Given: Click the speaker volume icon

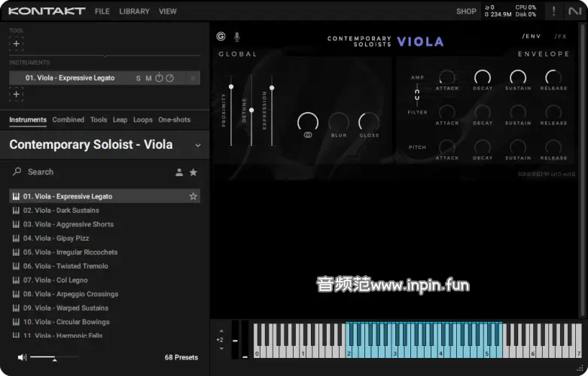Looking at the screenshot, I should (x=22, y=357).
